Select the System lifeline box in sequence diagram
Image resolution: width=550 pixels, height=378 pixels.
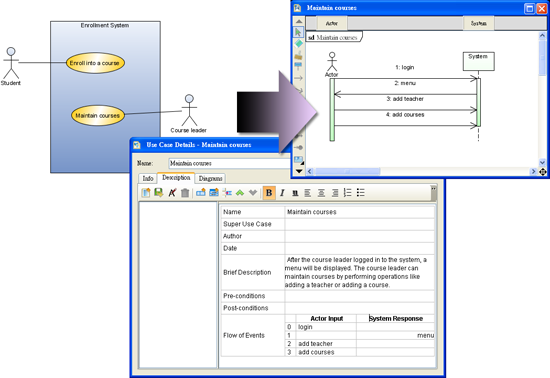click(478, 61)
